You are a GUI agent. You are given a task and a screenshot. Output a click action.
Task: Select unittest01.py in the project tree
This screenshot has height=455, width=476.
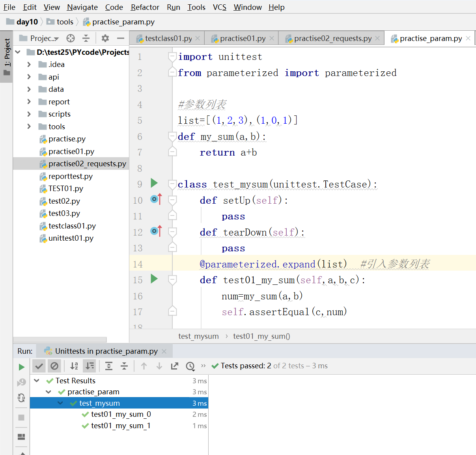71,238
